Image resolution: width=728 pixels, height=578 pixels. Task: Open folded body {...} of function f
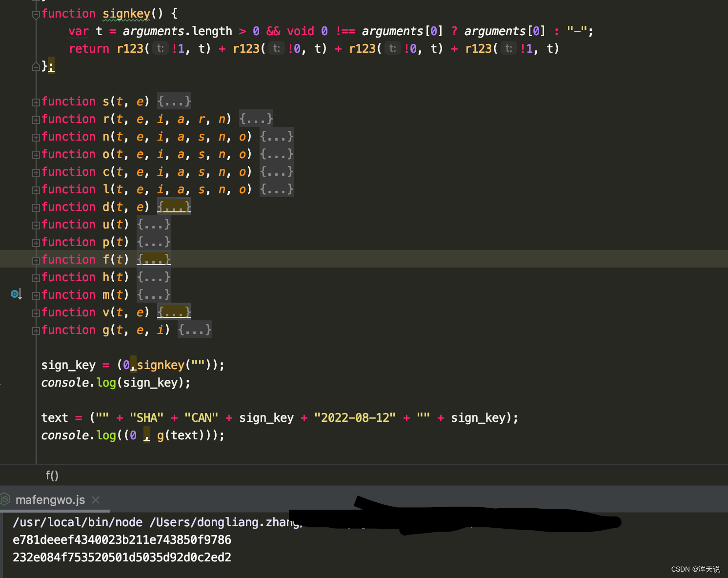click(x=153, y=260)
